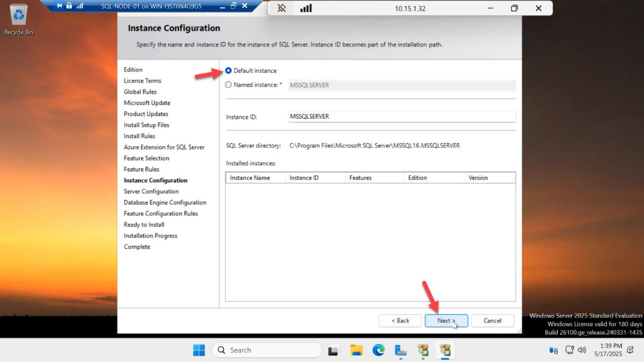Click the Version column header
644x362 pixels.
tap(490, 178)
